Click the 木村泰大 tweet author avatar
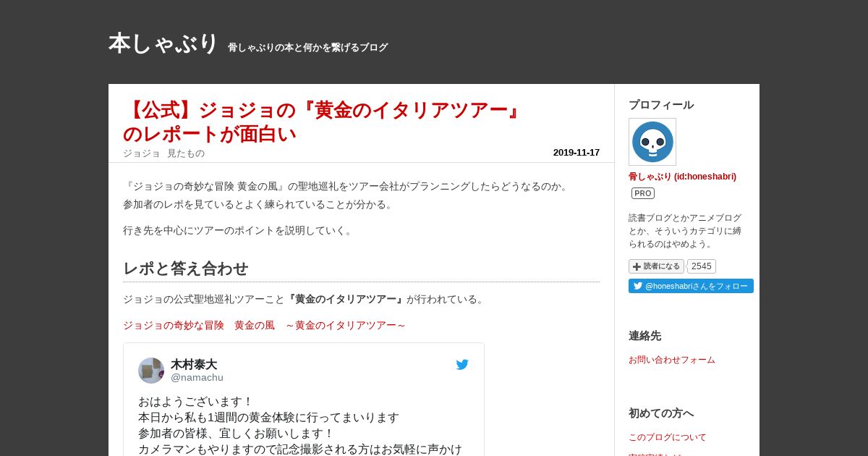 click(x=151, y=371)
